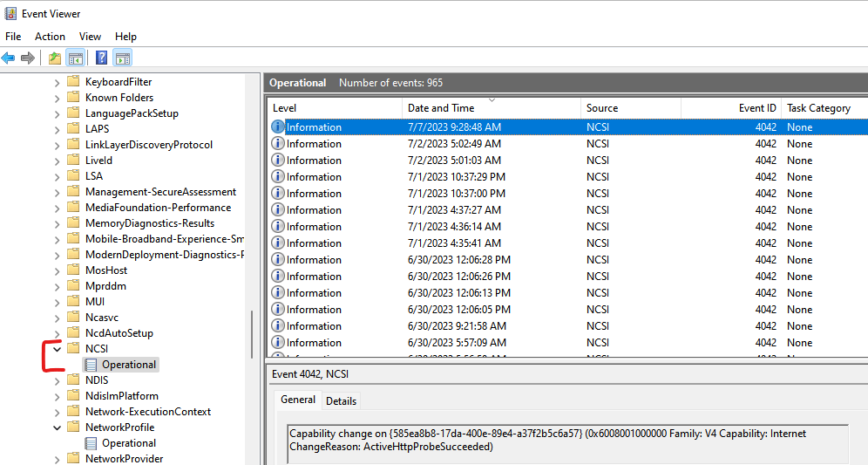Image resolution: width=868 pixels, height=465 pixels.
Task: Collapse the NCSI node
Action: tap(57, 349)
